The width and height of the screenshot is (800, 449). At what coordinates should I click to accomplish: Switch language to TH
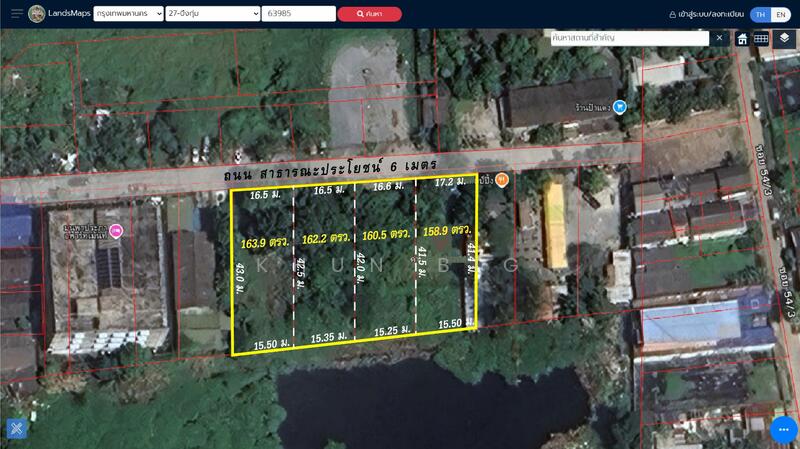(761, 14)
